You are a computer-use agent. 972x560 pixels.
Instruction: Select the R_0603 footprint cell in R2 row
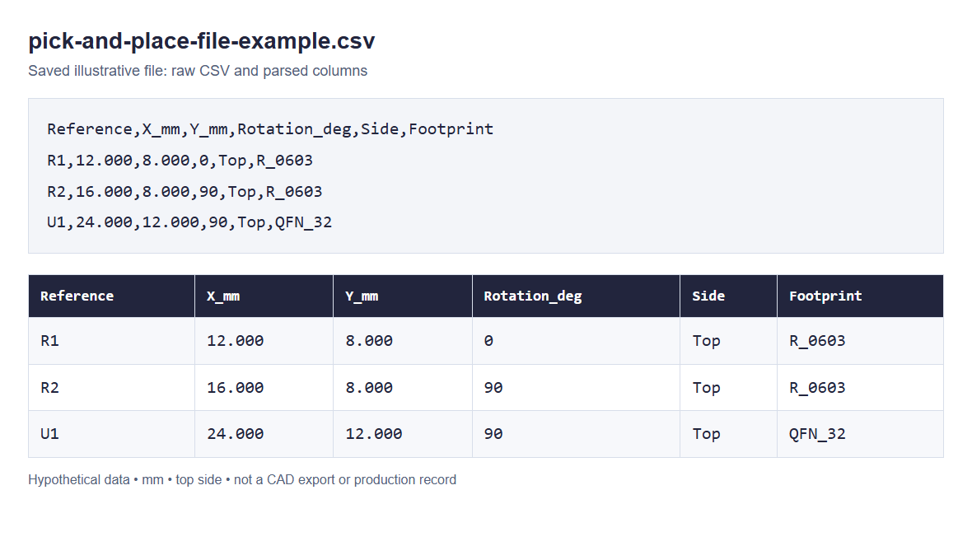861,388
